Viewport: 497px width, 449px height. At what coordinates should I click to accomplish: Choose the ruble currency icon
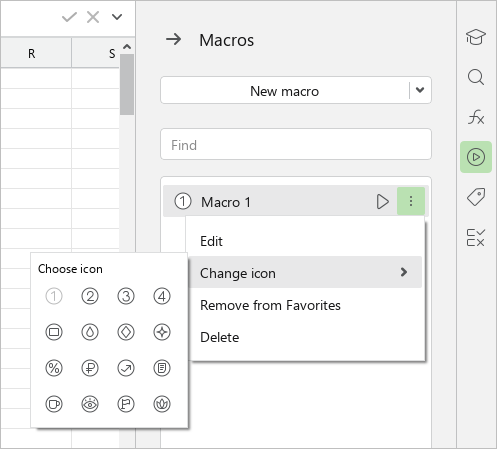point(90,368)
